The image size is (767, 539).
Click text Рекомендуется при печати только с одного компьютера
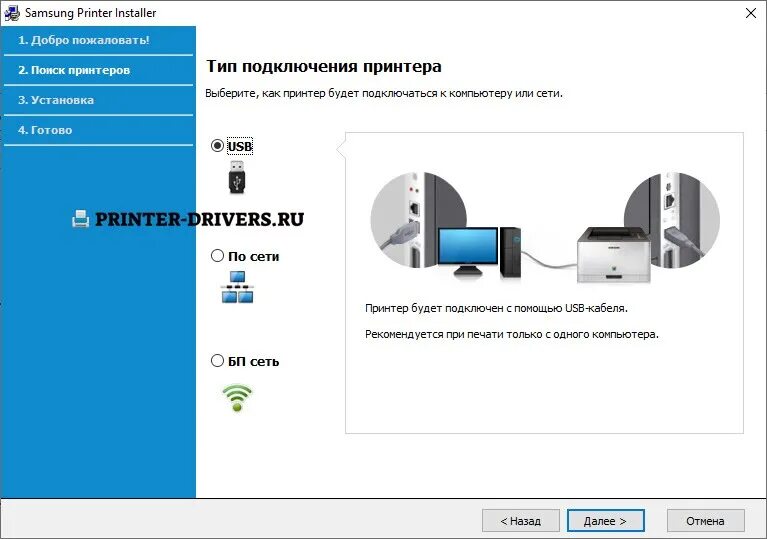[x=512, y=334]
